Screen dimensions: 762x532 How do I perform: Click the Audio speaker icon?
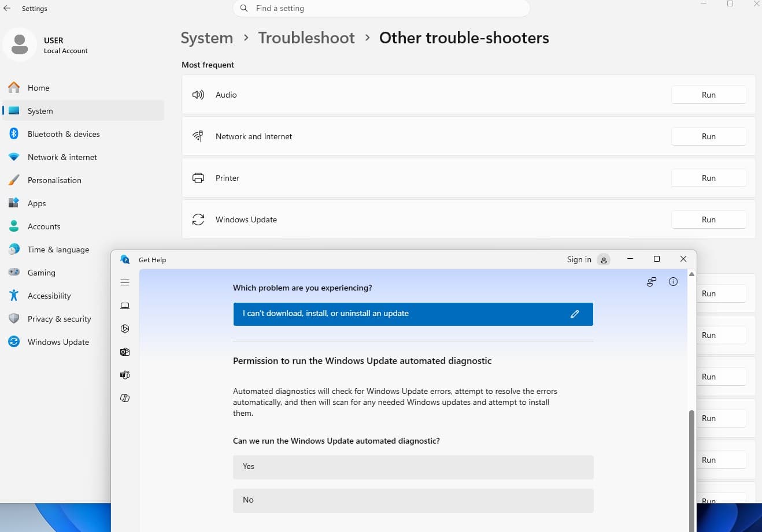click(x=198, y=95)
